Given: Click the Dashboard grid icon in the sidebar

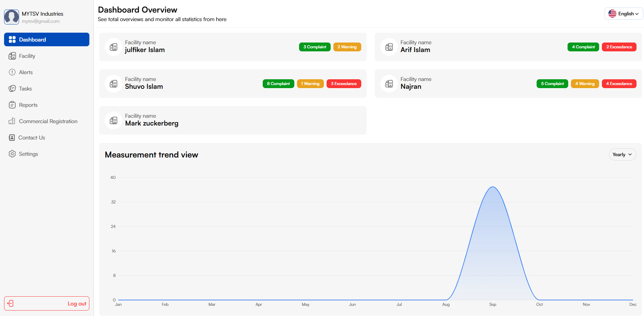Looking at the screenshot, I should (x=12, y=39).
